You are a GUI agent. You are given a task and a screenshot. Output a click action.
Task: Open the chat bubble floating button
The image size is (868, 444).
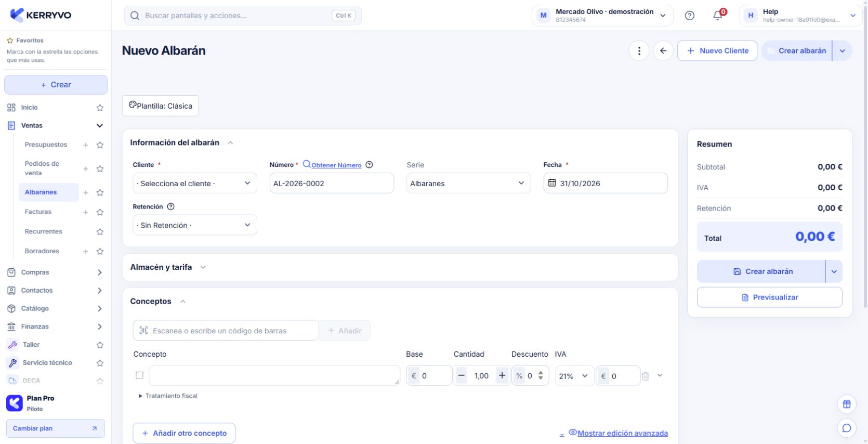[x=847, y=428]
